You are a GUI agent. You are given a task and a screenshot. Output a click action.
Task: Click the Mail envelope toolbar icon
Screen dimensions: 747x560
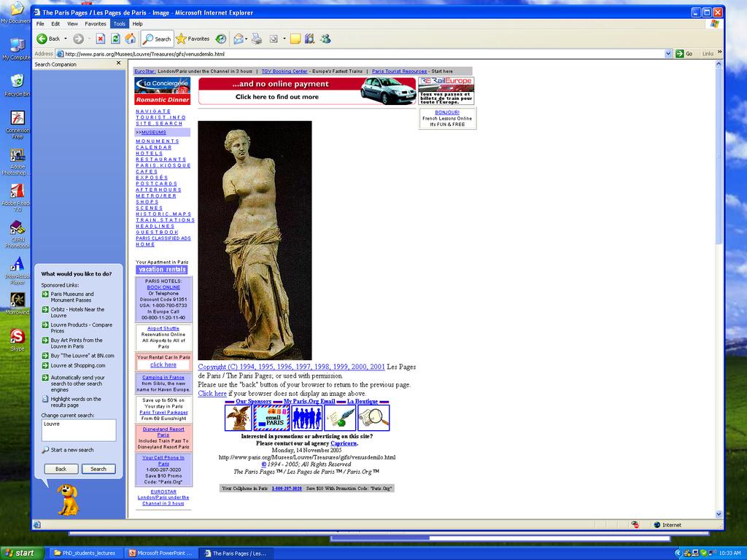tap(239, 39)
